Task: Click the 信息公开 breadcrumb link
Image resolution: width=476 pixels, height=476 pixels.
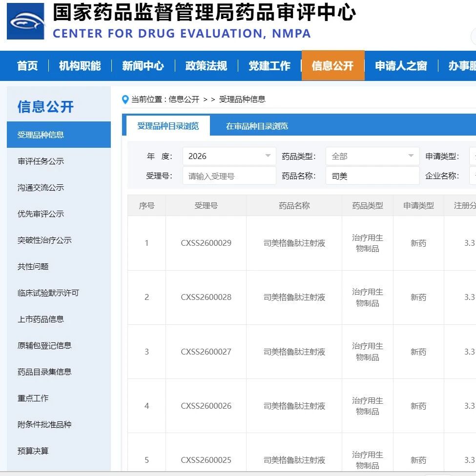Action: click(184, 99)
